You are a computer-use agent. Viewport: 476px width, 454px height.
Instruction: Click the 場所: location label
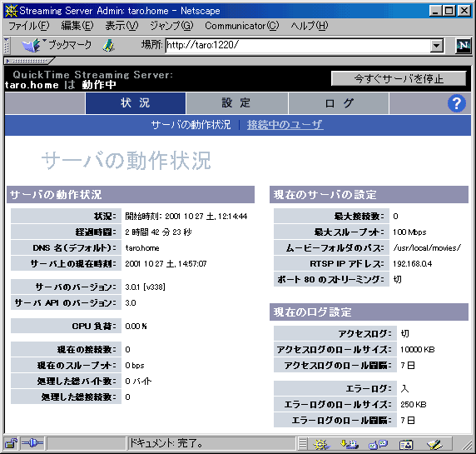click(151, 45)
